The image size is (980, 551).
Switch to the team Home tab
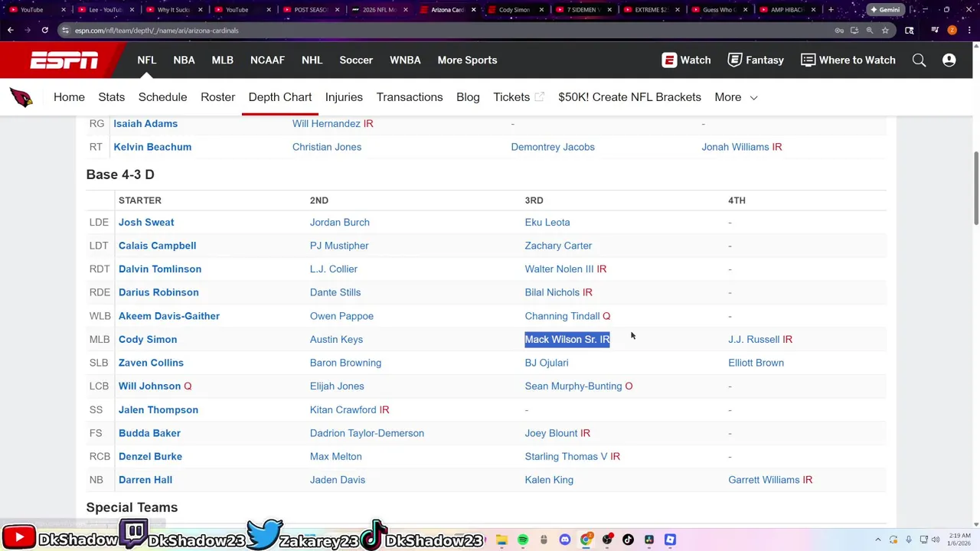pos(69,97)
